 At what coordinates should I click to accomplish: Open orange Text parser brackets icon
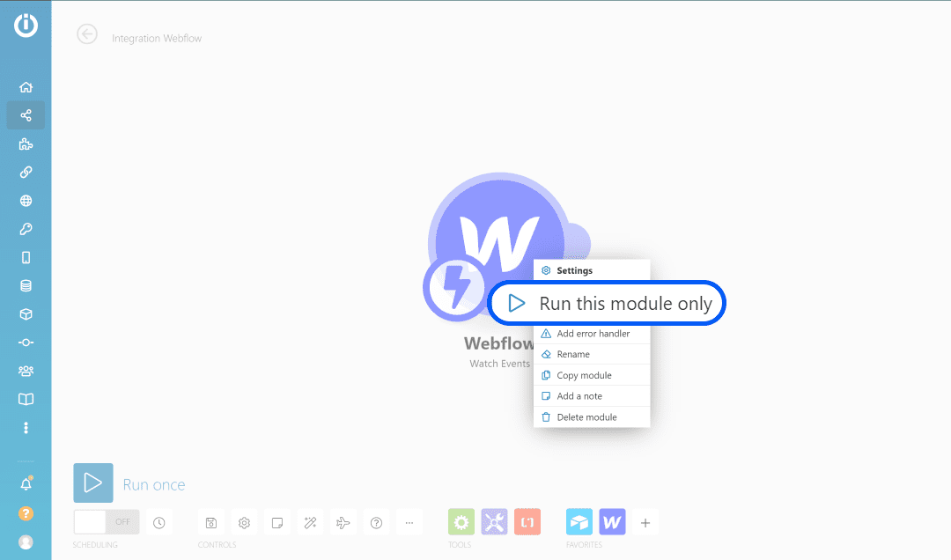coord(527,522)
